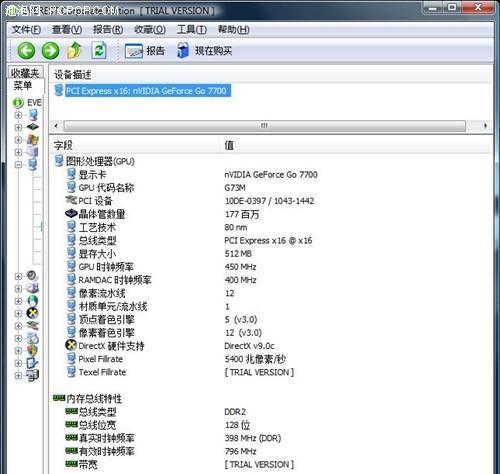Click the 值 value column header

(x=229, y=145)
